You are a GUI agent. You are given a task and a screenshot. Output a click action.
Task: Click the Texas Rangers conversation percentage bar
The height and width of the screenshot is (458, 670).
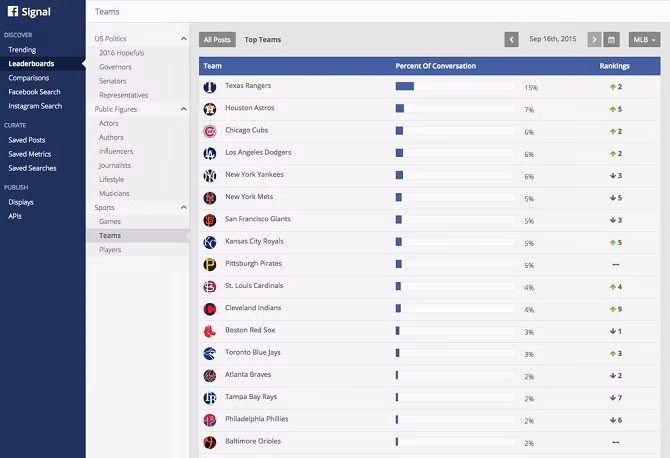click(455, 87)
